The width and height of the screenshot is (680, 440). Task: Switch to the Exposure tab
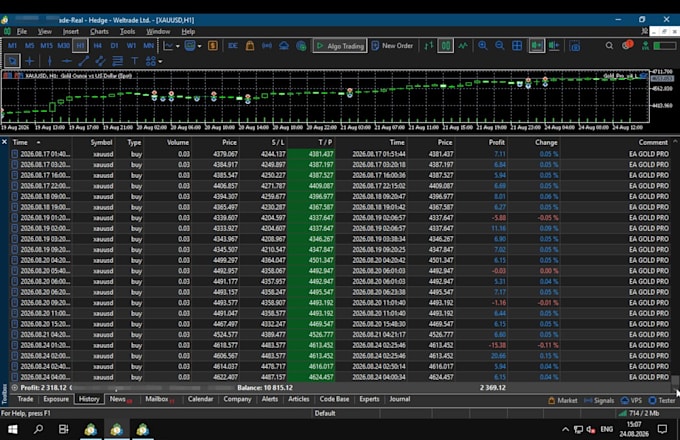56,399
